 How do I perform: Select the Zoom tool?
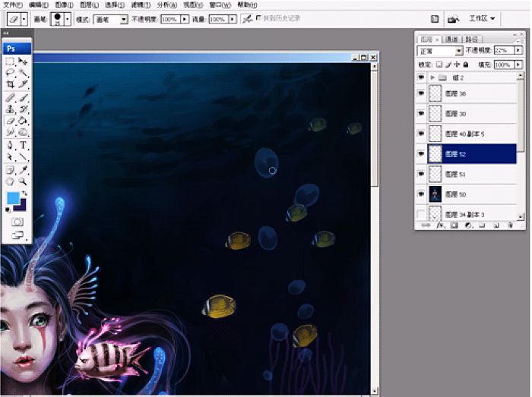click(23, 181)
